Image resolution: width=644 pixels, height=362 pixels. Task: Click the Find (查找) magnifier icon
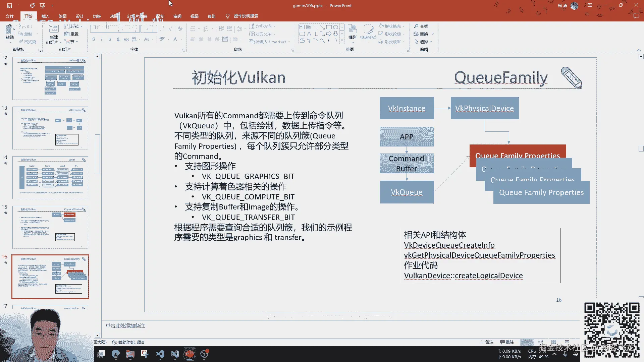click(416, 26)
